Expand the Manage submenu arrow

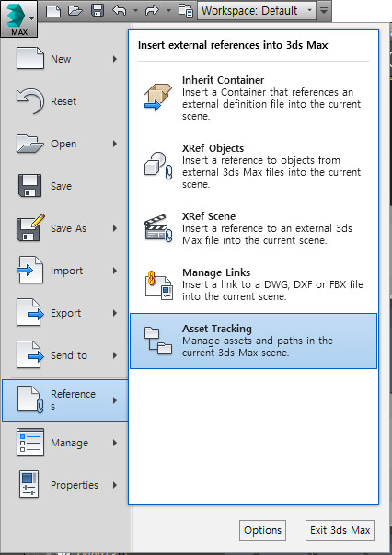click(x=115, y=443)
